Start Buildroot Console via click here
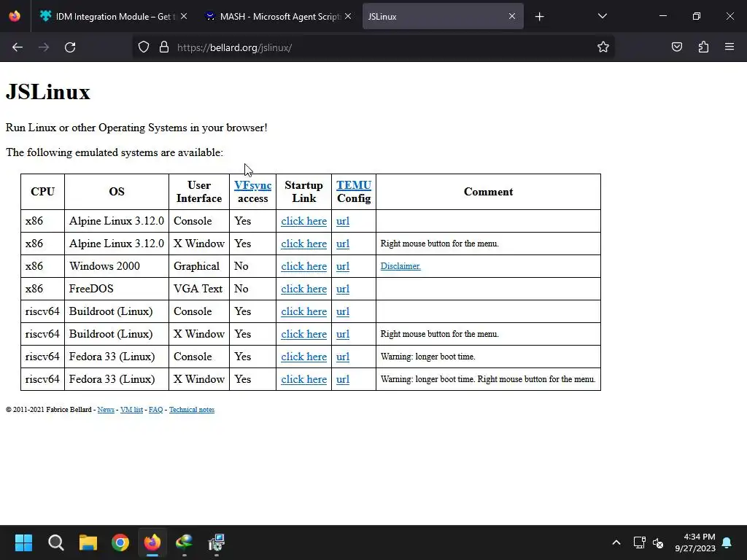This screenshot has height=560, width=747. point(304,311)
